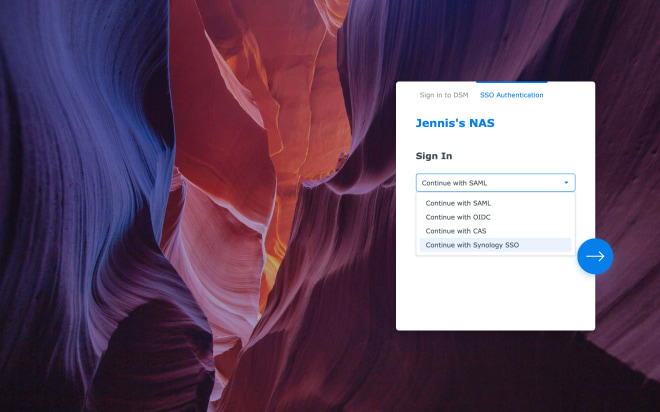Image resolution: width=660 pixels, height=412 pixels.
Task: Click the white arrow in the blue circle
Action: pos(595,256)
